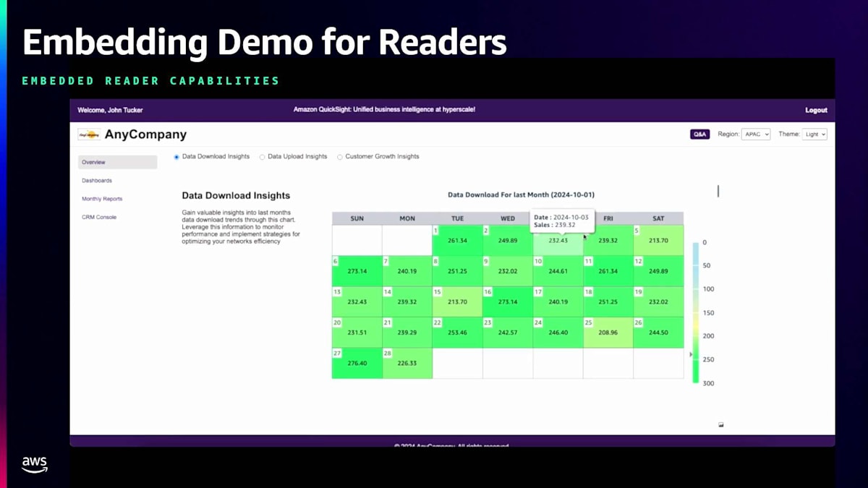This screenshot has height=488, width=868.
Task: Click the AnyCompany logo icon
Action: (x=89, y=134)
